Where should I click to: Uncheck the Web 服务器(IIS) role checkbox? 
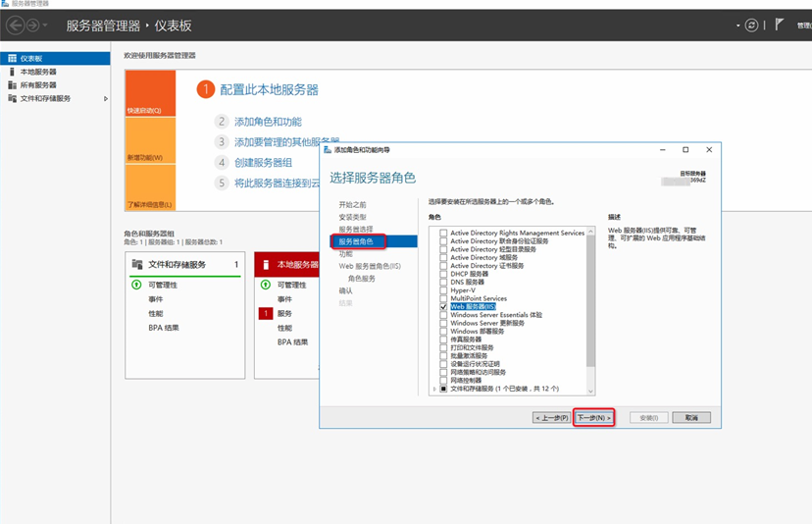coord(444,306)
